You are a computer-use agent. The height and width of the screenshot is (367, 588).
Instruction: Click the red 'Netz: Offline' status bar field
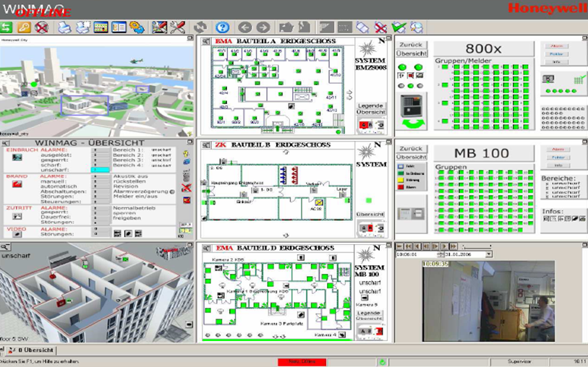302,360
